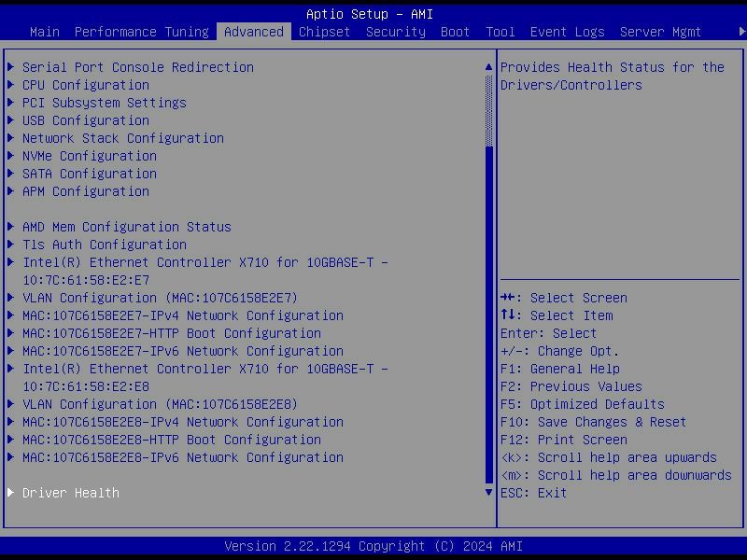Open PCI Subsystem Settings

pyautogui.click(x=105, y=103)
